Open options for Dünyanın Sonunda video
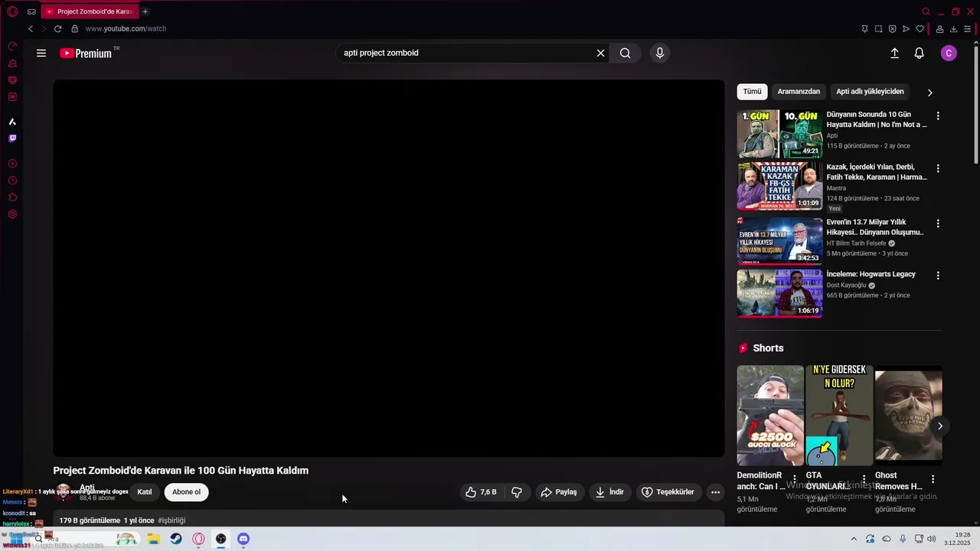980x551 pixels. (x=938, y=116)
